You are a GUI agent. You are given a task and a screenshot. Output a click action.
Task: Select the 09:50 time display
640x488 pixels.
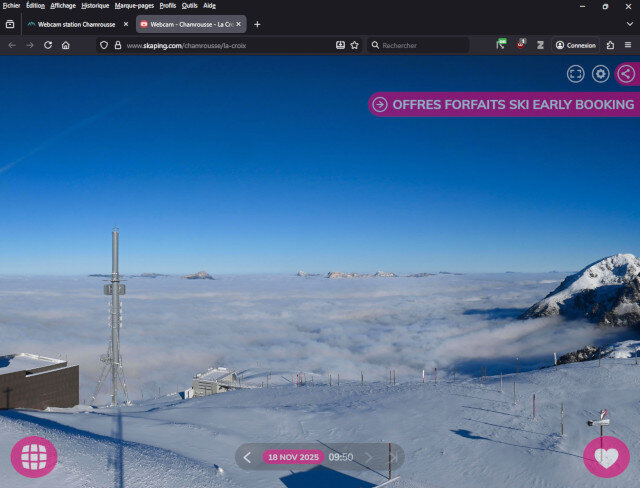click(341, 457)
